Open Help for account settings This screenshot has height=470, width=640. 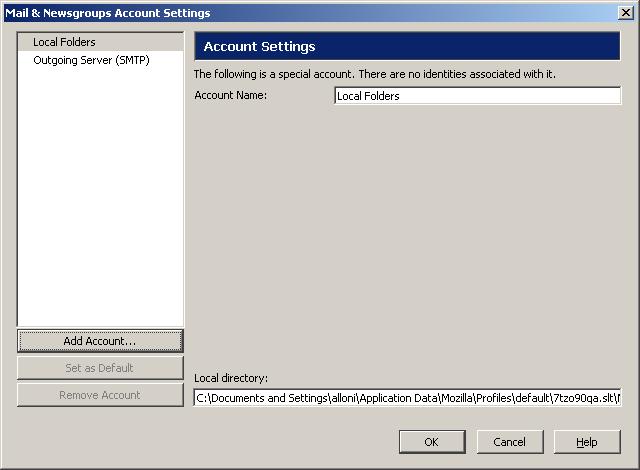(587, 442)
